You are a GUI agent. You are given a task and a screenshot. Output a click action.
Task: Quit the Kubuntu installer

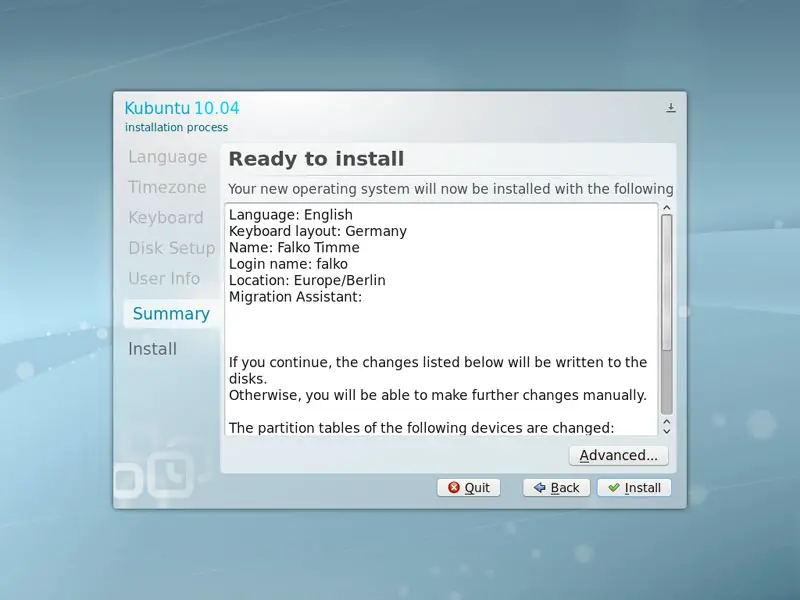pos(468,488)
